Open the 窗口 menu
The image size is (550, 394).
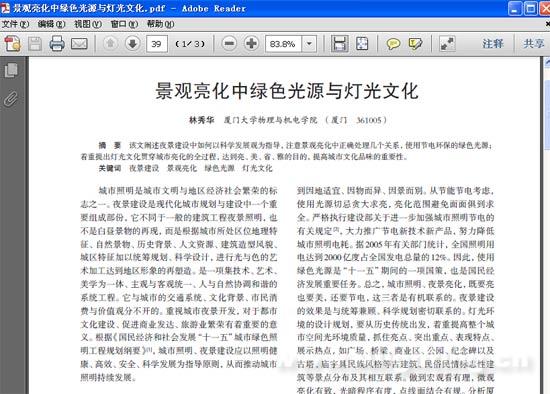point(124,24)
